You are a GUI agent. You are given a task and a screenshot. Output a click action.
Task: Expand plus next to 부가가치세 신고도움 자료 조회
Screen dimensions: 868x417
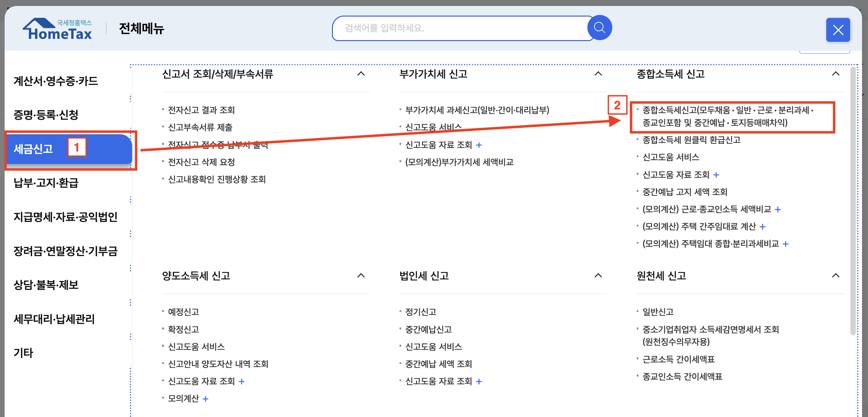(x=479, y=145)
